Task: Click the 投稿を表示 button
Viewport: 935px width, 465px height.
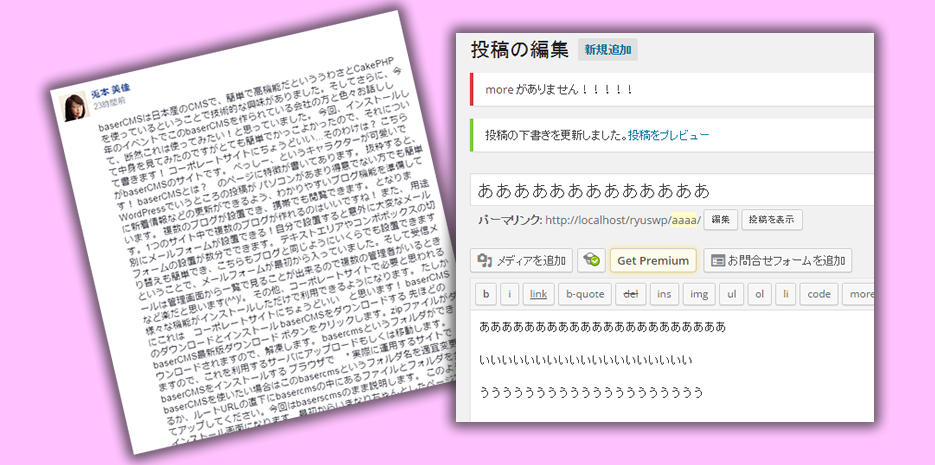Action: click(x=772, y=219)
